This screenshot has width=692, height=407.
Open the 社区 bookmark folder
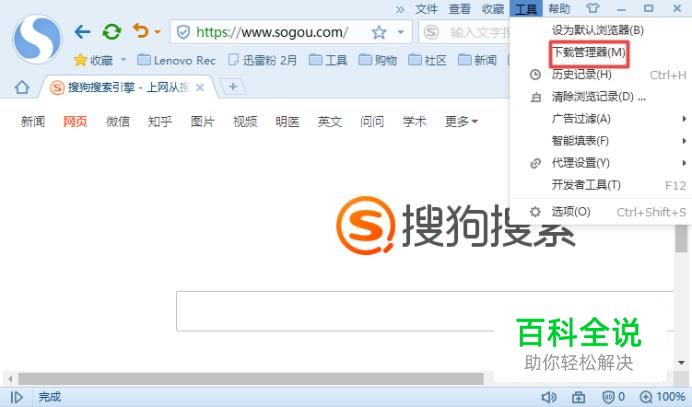(428, 60)
